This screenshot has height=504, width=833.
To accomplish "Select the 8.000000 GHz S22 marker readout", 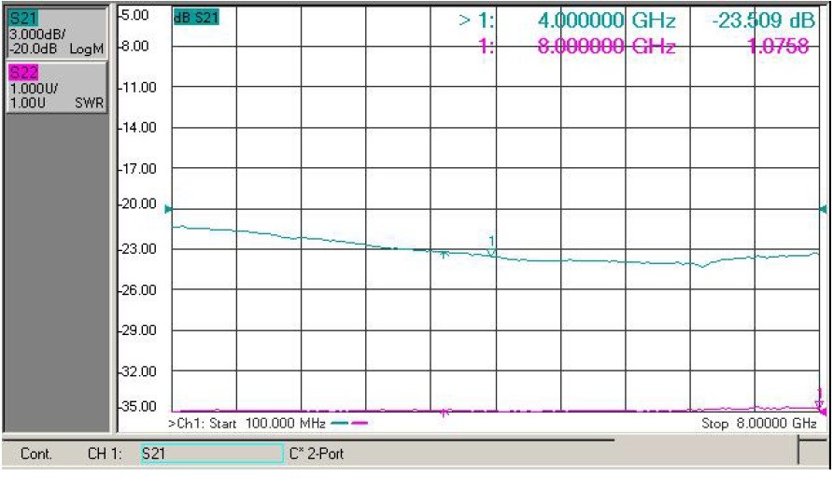I will pyautogui.click(x=606, y=47).
